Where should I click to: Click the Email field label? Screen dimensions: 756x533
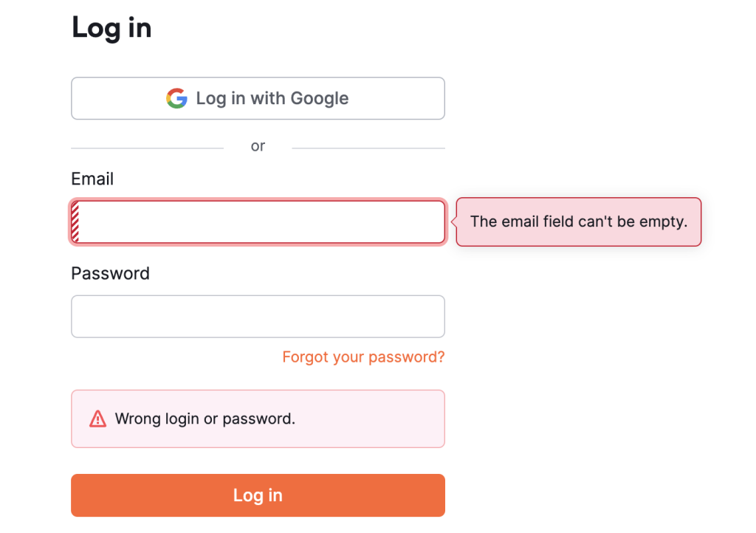[x=92, y=179]
